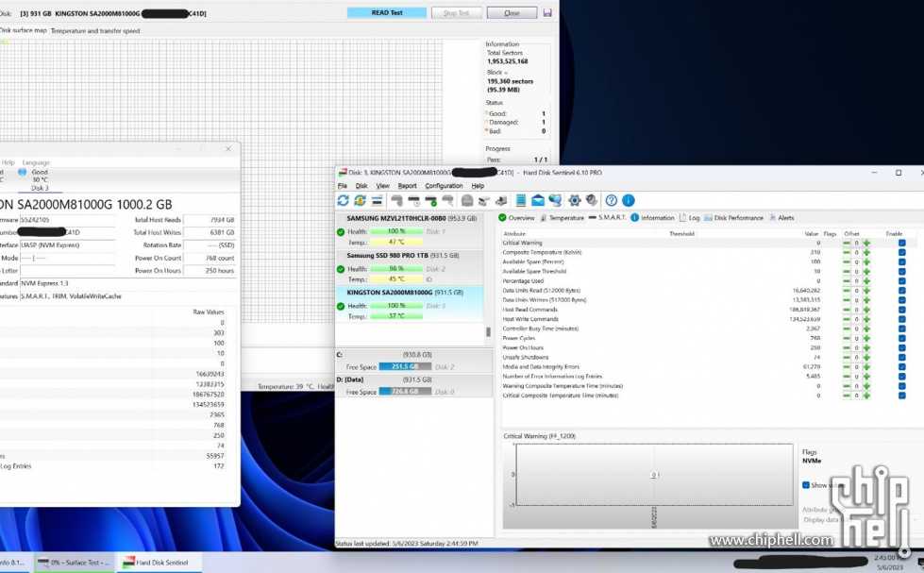
Task: Uncheck Enable for Media and Data Integrity Errors
Action: pyautogui.click(x=901, y=366)
